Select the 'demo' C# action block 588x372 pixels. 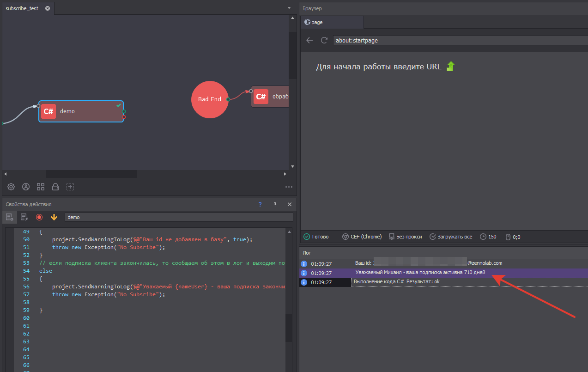81,111
